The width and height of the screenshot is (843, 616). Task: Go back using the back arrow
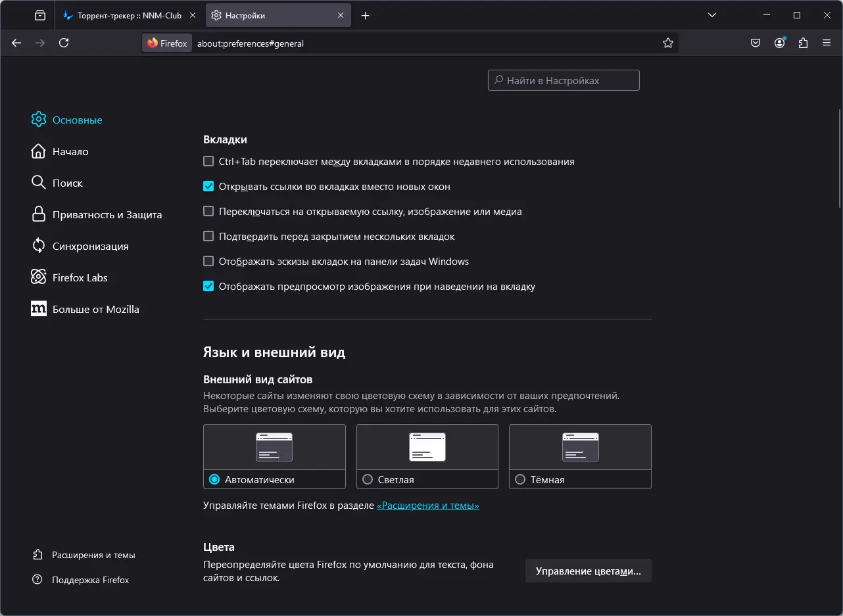[16, 43]
